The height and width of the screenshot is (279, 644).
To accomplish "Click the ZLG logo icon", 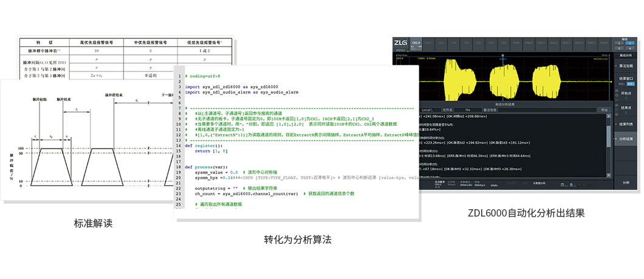I will (400, 42).
